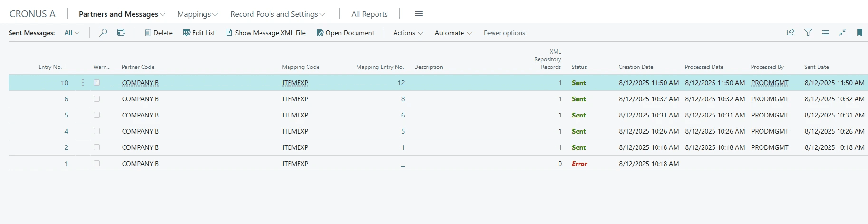Screen dimensions: 868x224
Task: Click Sent status in entry 6 row
Action: point(579,99)
